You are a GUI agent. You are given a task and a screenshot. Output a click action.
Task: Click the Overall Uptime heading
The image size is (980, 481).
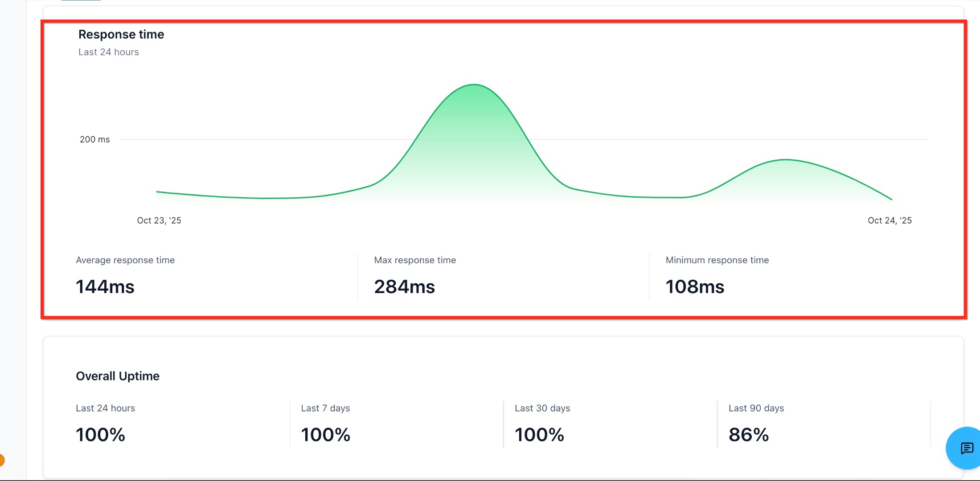pyautogui.click(x=118, y=376)
